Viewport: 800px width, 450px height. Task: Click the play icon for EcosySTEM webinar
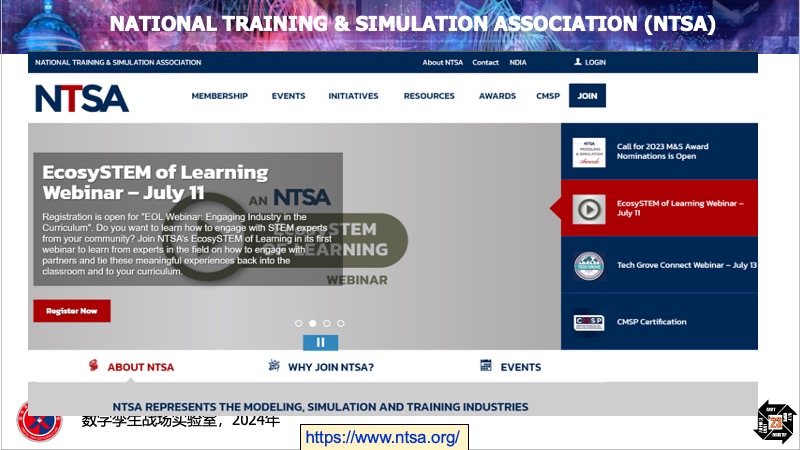589,209
